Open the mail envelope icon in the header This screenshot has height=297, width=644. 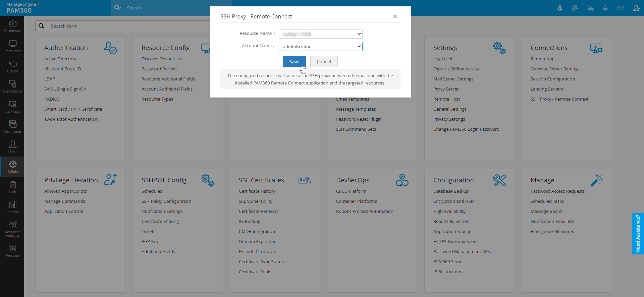click(621, 8)
